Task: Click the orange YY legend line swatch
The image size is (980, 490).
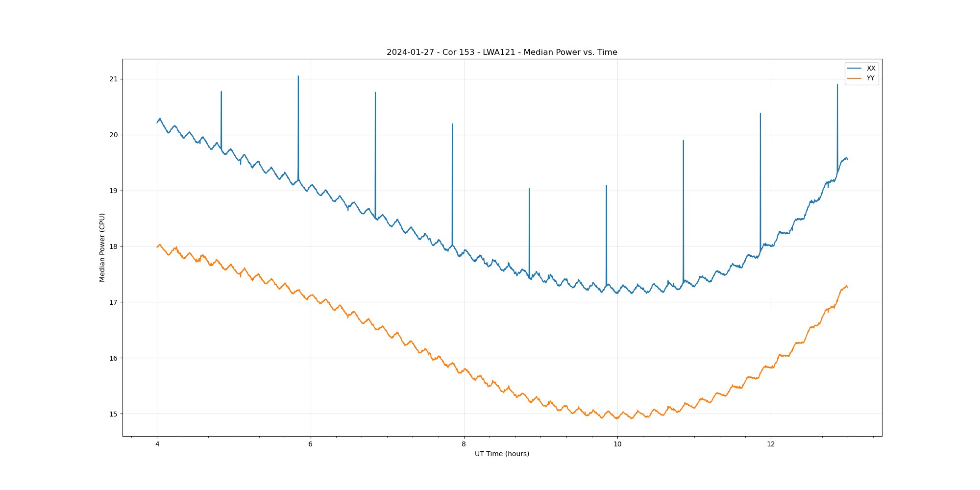Action: tap(855, 78)
